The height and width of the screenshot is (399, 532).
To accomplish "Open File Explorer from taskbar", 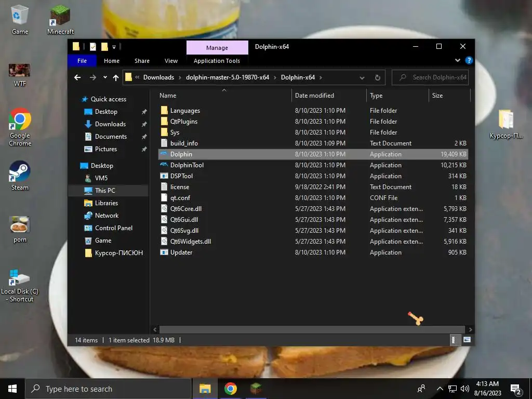I will pos(205,389).
